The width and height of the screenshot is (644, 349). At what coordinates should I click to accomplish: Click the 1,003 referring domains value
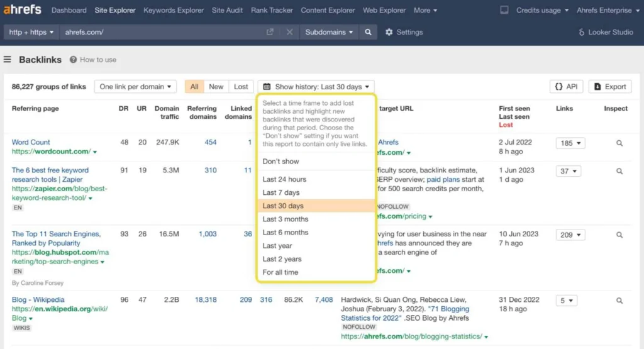pos(208,234)
